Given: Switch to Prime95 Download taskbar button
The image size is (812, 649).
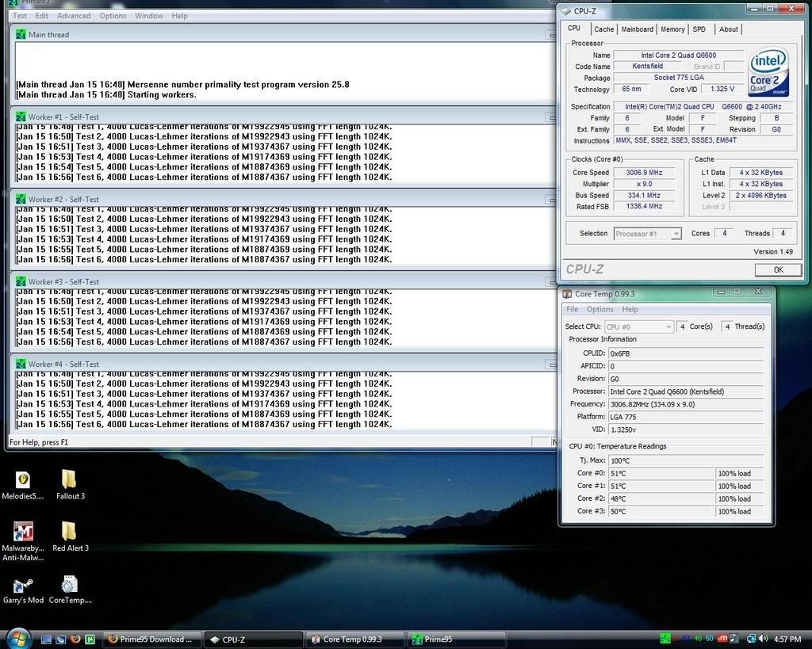Looking at the screenshot, I should pyautogui.click(x=151, y=639).
